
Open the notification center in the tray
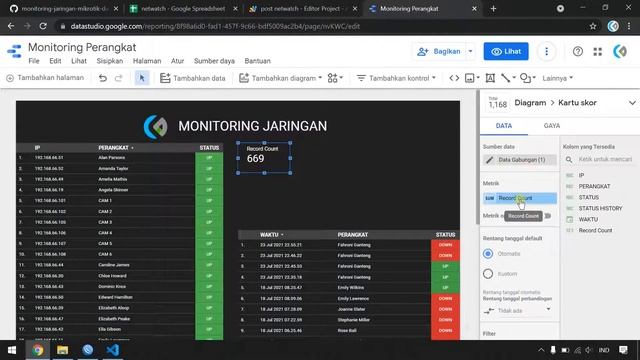point(623,350)
